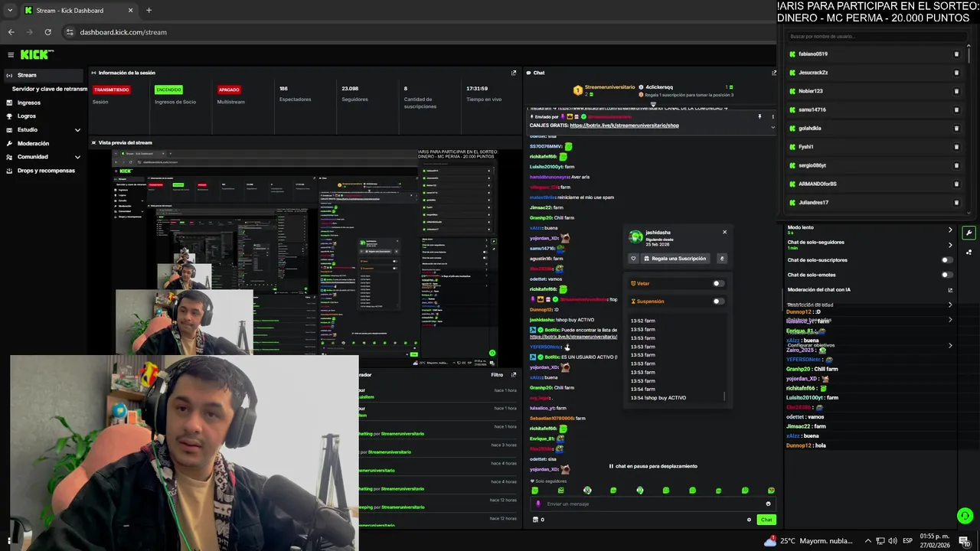This screenshot has width=980, height=551.
Task: Reload the browser page
Action: pos(47,32)
